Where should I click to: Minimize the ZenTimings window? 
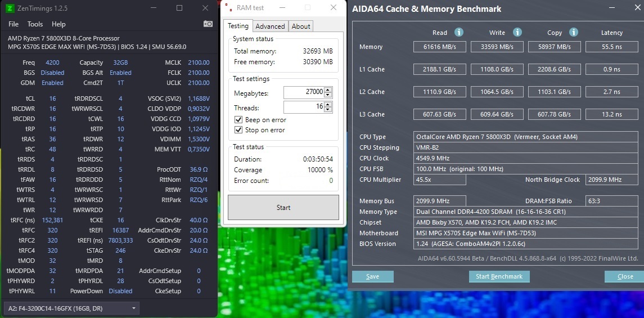[153, 8]
